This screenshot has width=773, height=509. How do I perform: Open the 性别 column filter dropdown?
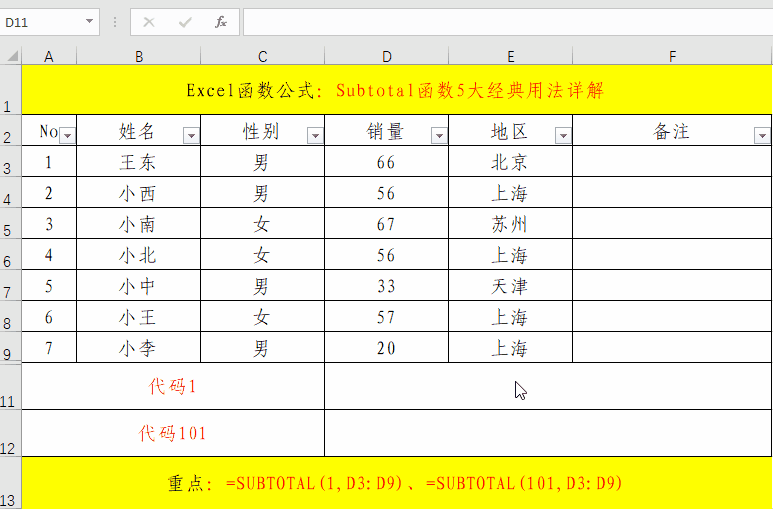coord(315,135)
